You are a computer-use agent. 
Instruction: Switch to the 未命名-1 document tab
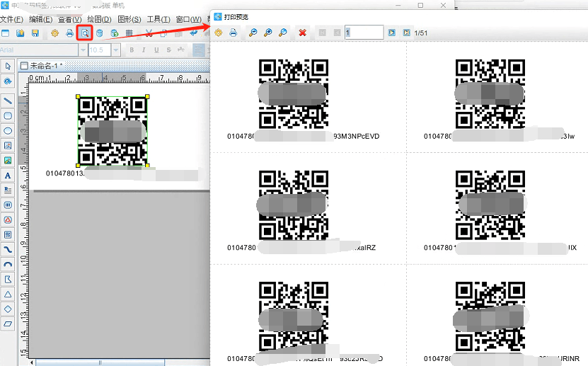(x=42, y=66)
